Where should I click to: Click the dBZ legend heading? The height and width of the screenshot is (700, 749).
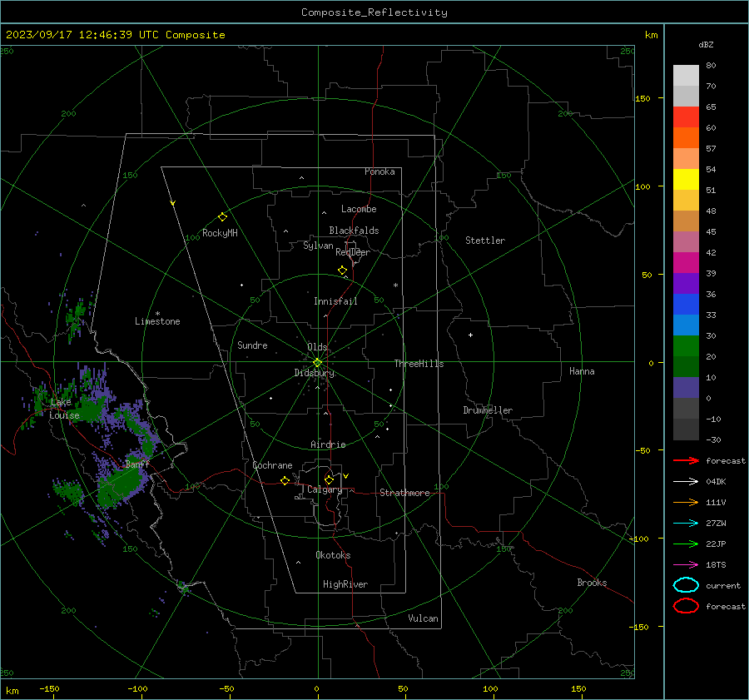[706, 44]
